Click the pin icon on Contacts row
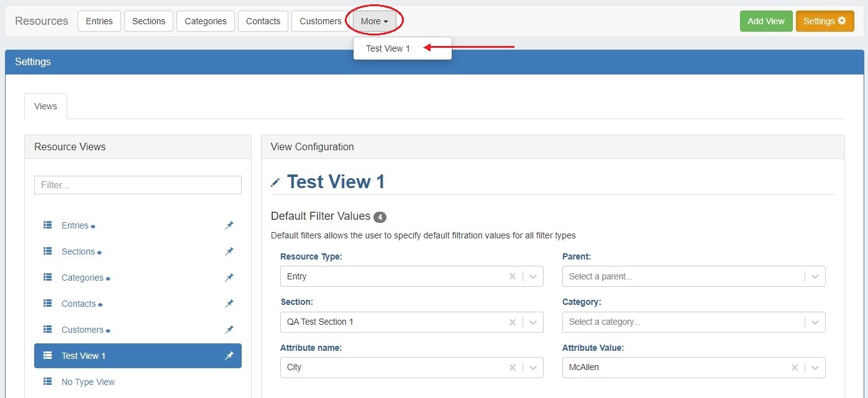This screenshot has width=868, height=398. [x=229, y=304]
